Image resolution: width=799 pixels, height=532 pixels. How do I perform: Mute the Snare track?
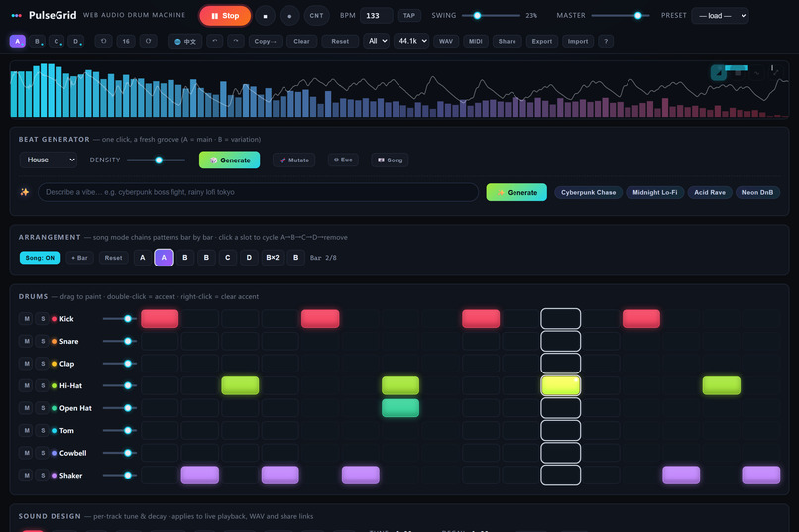pos(27,341)
